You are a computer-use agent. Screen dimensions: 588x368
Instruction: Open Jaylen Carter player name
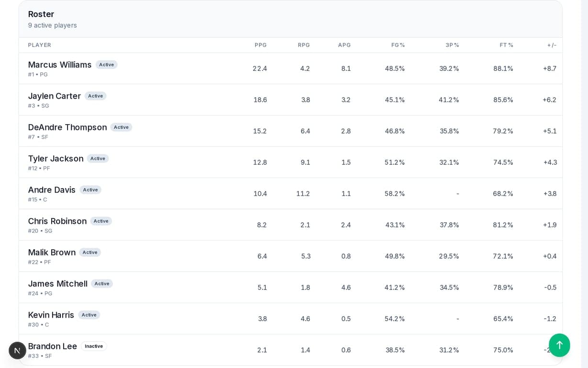[55, 96]
